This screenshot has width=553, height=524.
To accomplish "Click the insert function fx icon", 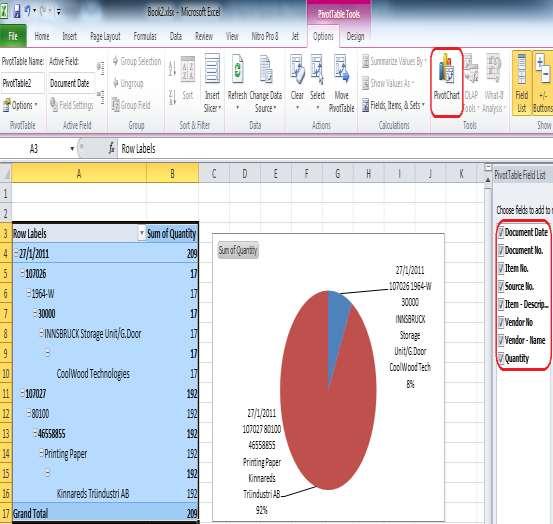I will (x=111, y=148).
